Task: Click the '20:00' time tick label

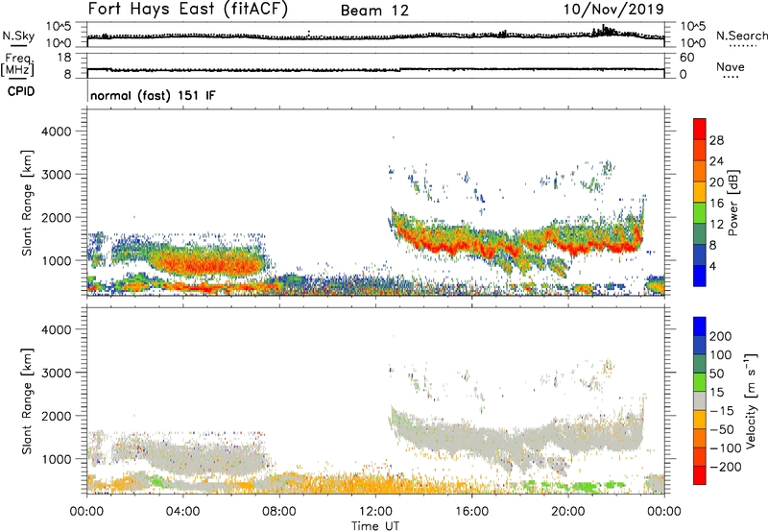Action: click(x=567, y=512)
